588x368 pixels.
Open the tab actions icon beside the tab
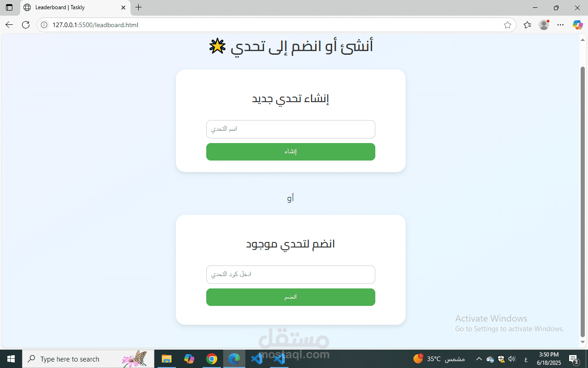click(9, 7)
